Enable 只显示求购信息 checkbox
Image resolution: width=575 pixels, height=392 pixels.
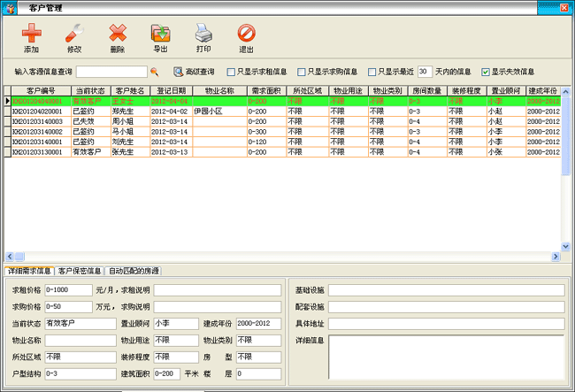coord(302,72)
